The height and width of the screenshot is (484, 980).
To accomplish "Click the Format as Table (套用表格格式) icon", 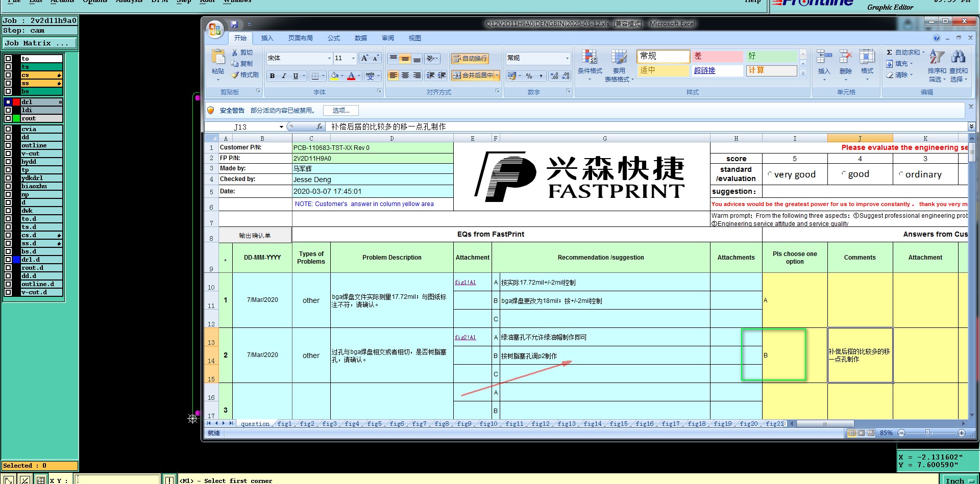I will tap(619, 57).
